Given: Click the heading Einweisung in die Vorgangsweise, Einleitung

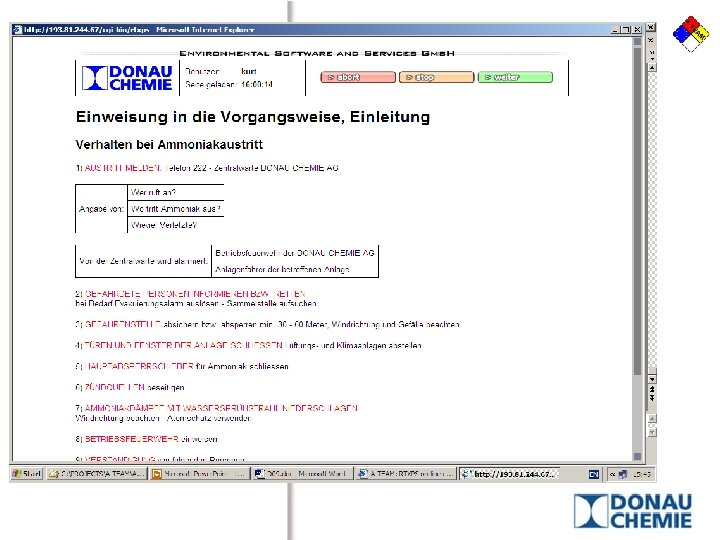Looking at the screenshot, I should [253, 117].
